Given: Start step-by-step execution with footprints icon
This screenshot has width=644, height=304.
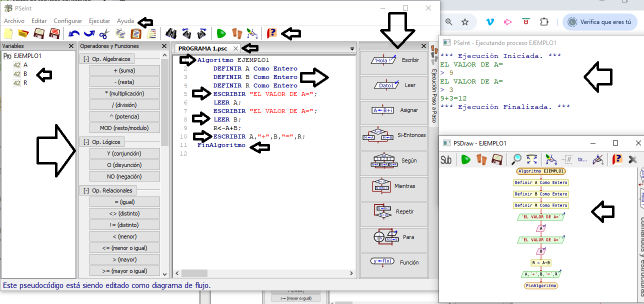Looking at the screenshot, I should (236, 34).
